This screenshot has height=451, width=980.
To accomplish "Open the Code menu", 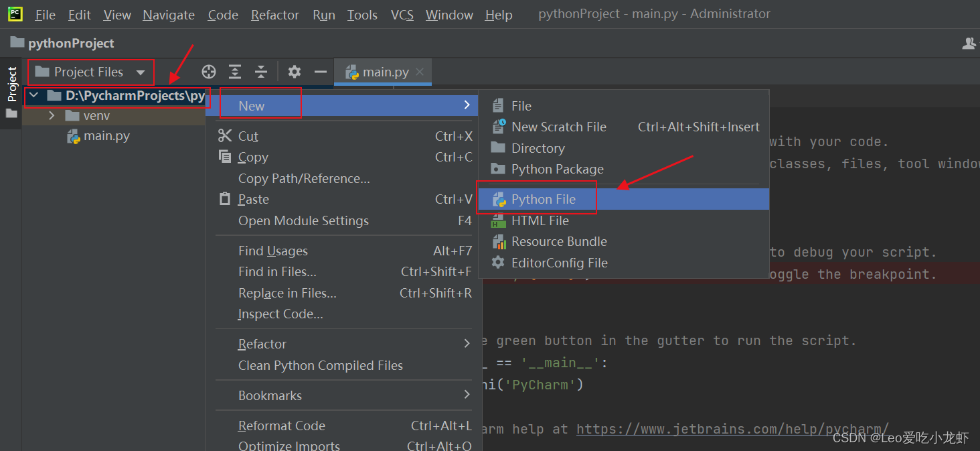I will [223, 15].
